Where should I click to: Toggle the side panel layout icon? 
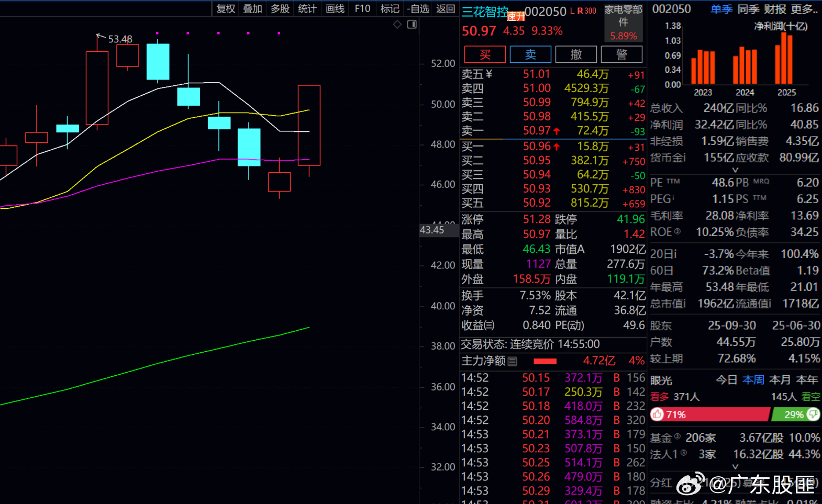coord(412,25)
